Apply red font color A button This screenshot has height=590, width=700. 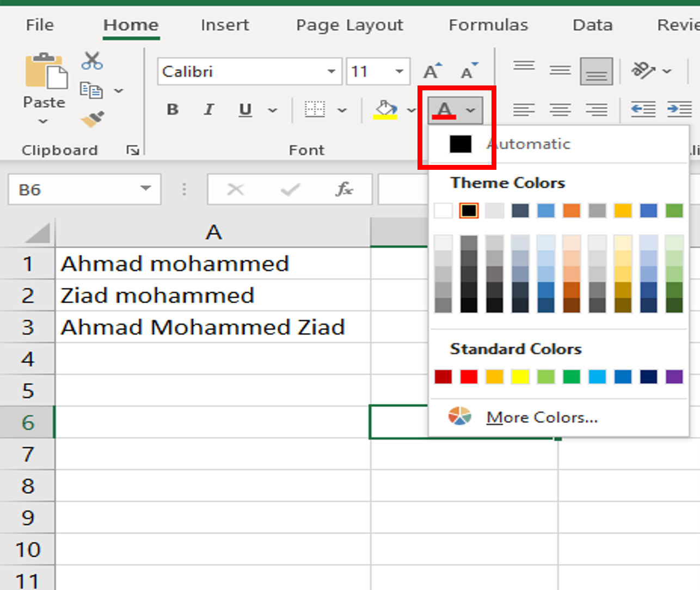click(444, 110)
